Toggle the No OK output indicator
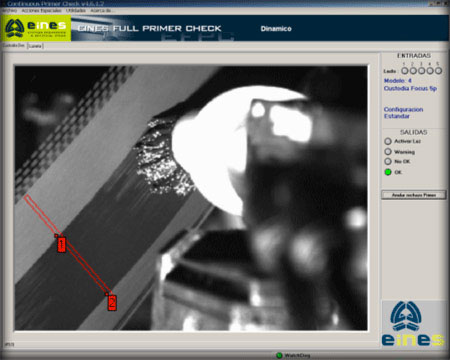This screenshot has width=450, height=360. coord(388,162)
